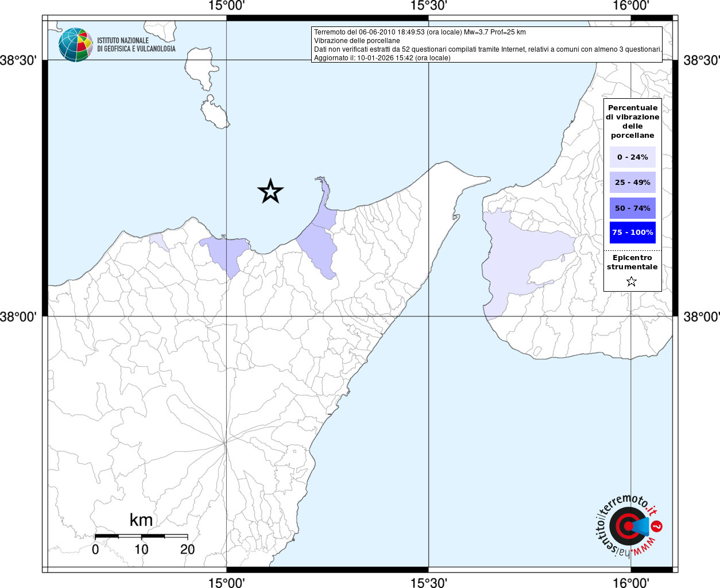Click the 'Percentuale di vibrazione delle porcellane' heading
Image resolution: width=720 pixels, height=588 pixels.
click(x=632, y=121)
